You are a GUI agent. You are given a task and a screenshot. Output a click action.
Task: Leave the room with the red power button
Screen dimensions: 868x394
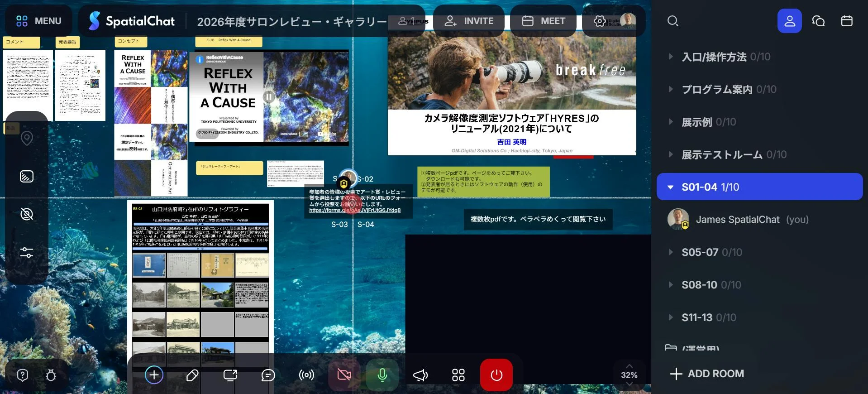click(496, 375)
